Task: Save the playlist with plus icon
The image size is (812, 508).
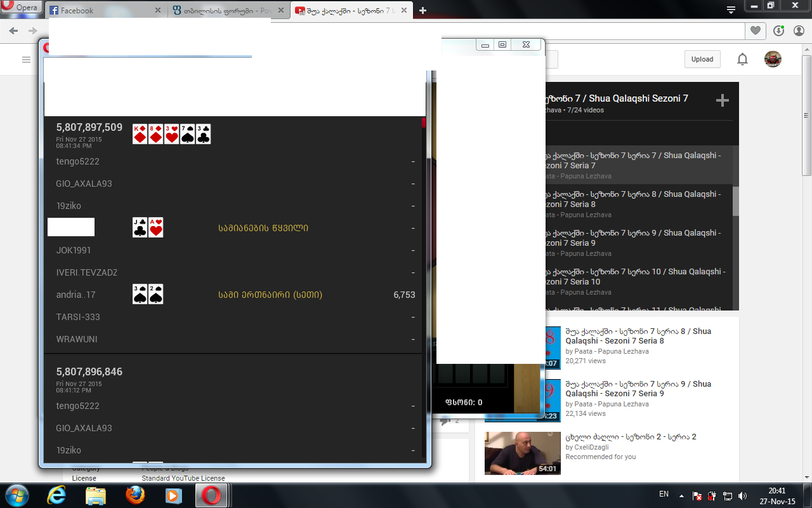Action: click(x=722, y=100)
